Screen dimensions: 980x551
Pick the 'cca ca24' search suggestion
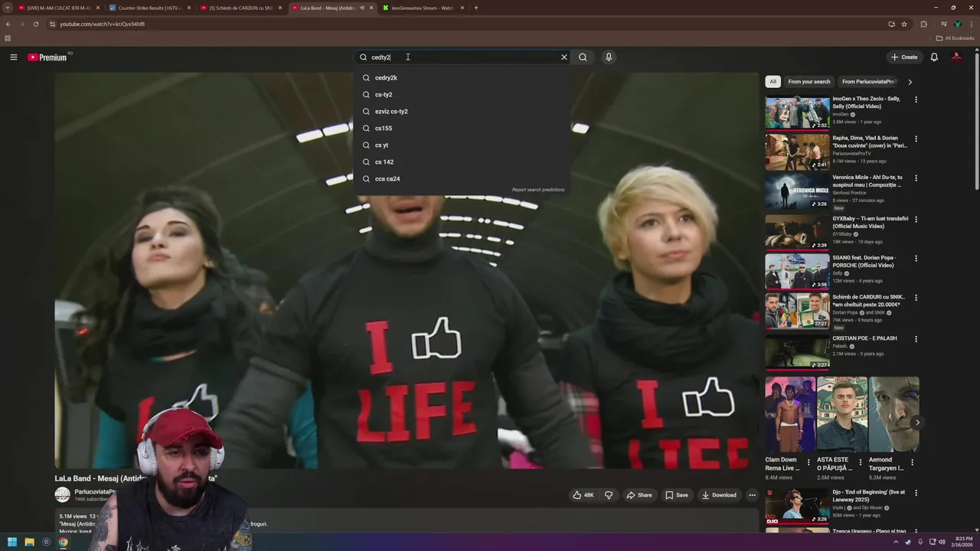(x=462, y=178)
